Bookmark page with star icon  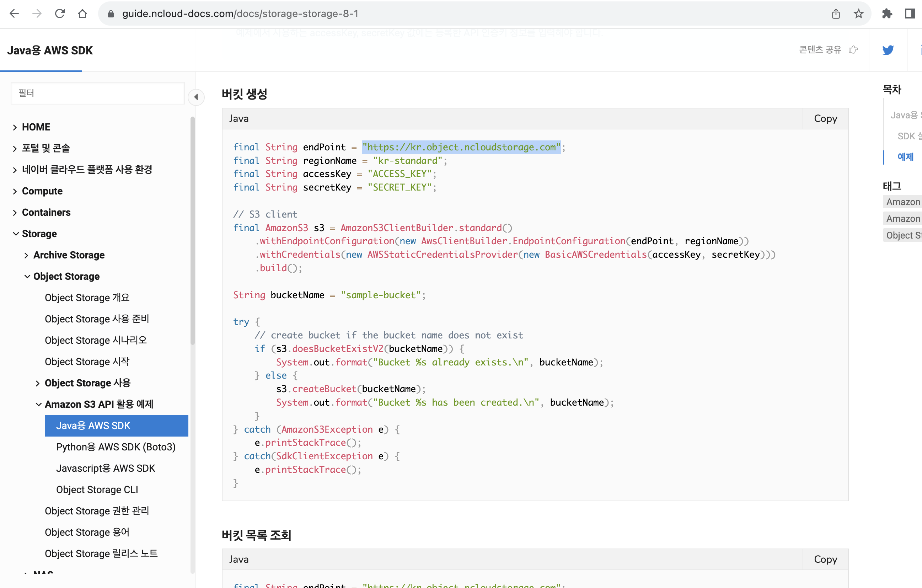(858, 14)
